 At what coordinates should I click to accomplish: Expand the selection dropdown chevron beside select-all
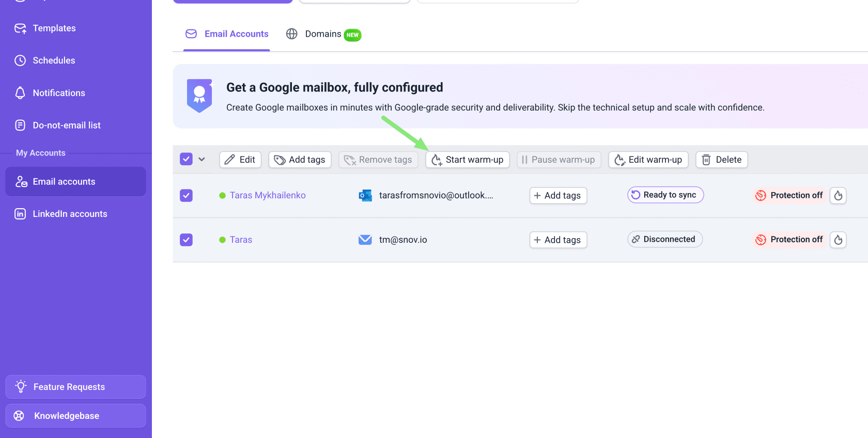point(202,159)
